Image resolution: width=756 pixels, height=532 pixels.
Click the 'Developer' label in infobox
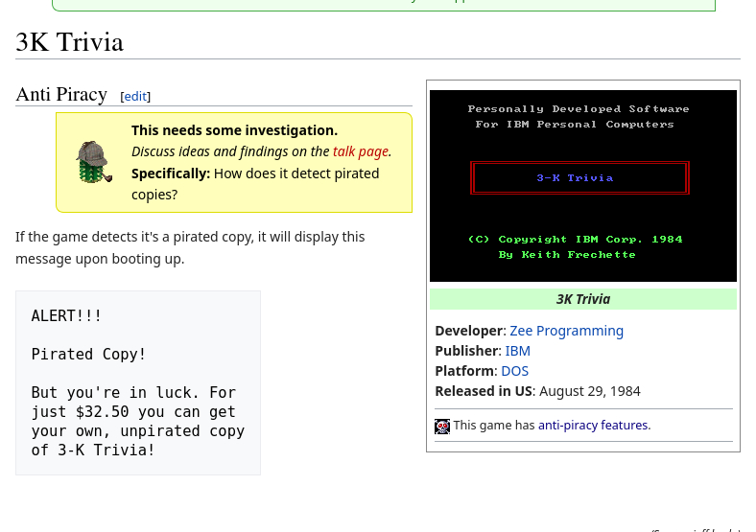[468, 331]
